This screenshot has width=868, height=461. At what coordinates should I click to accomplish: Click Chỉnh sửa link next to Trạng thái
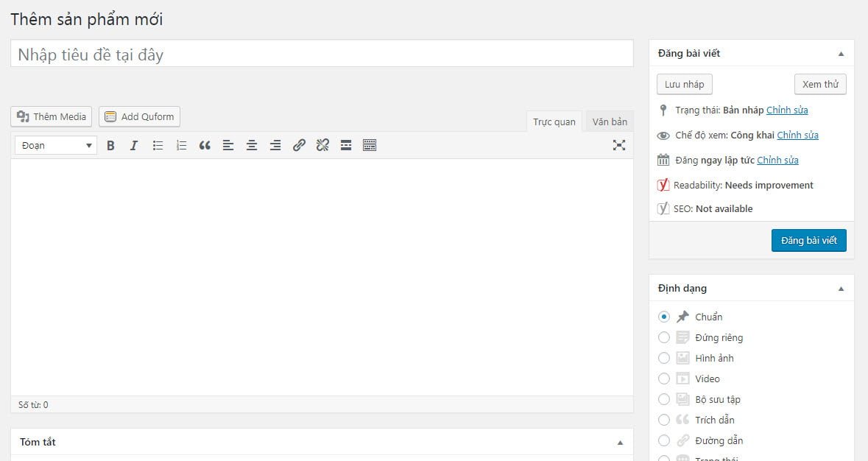[787, 110]
